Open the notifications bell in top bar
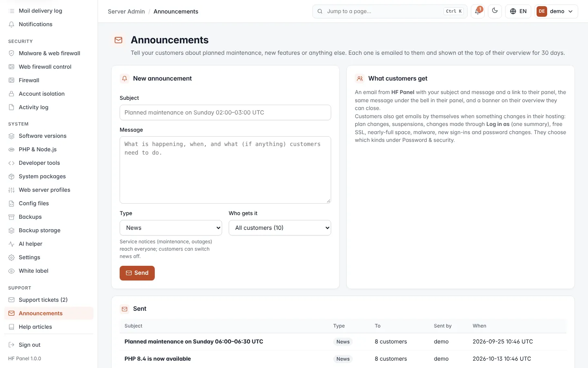The height and width of the screenshot is (368, 588). click(x=477, y=11)
